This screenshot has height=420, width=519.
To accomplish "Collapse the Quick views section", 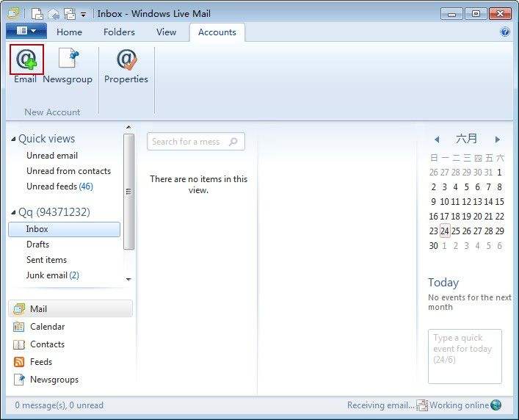I will [13, 139].
